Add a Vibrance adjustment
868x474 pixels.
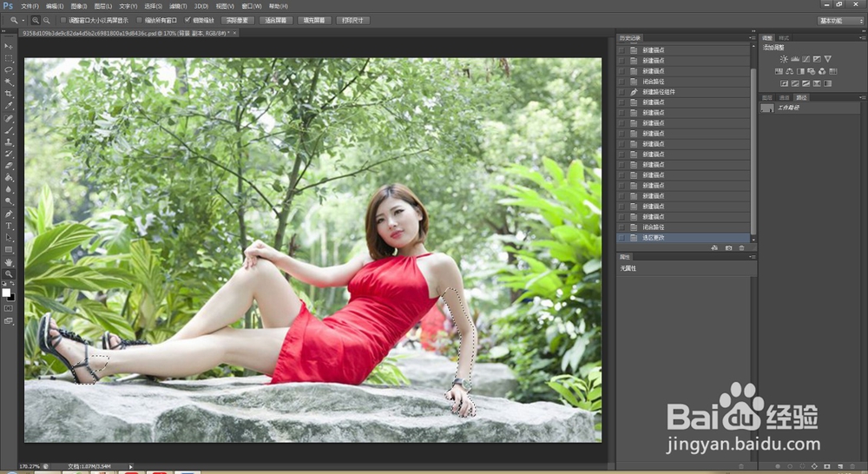[x=827, y=59]
